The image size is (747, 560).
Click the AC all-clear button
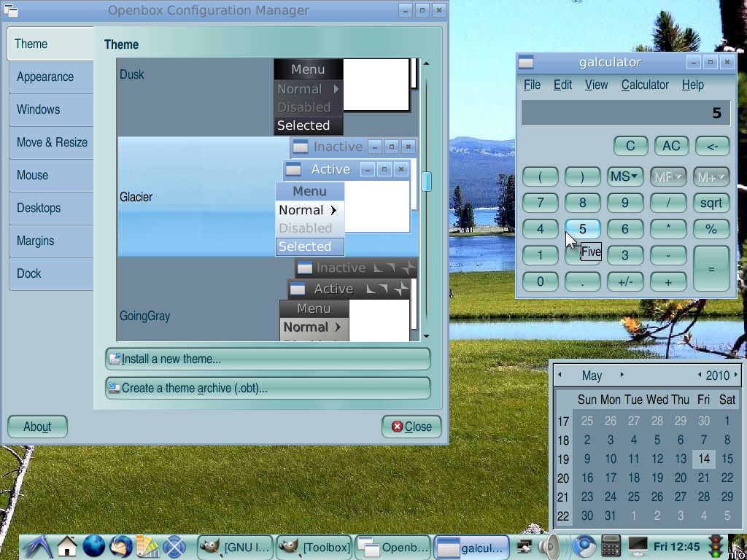(671, 146)
